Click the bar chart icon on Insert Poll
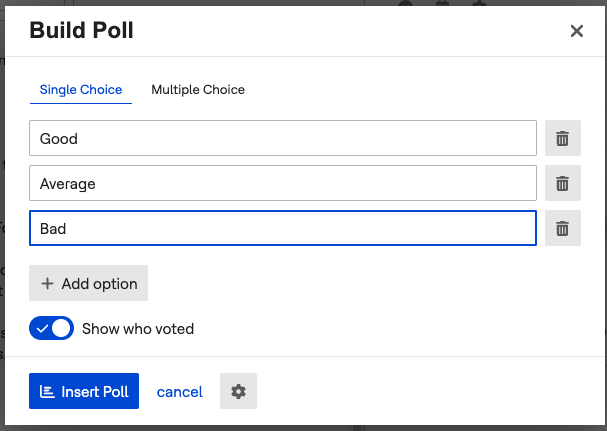The width and height of the screenshot is (607, 431). coord(47,392)
